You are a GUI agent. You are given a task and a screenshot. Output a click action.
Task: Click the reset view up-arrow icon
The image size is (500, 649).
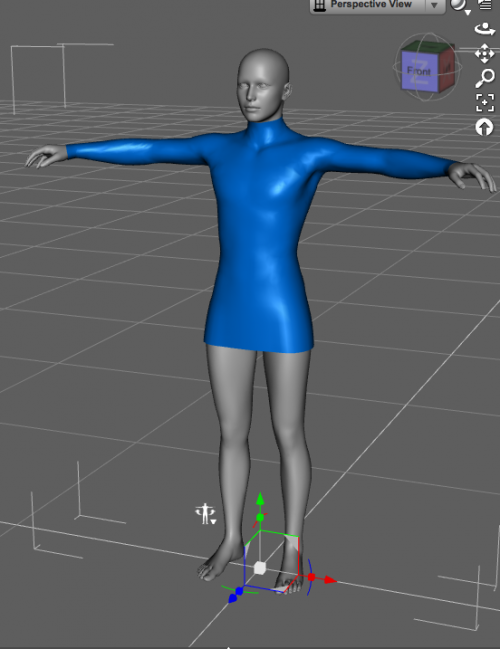point(484,127)
